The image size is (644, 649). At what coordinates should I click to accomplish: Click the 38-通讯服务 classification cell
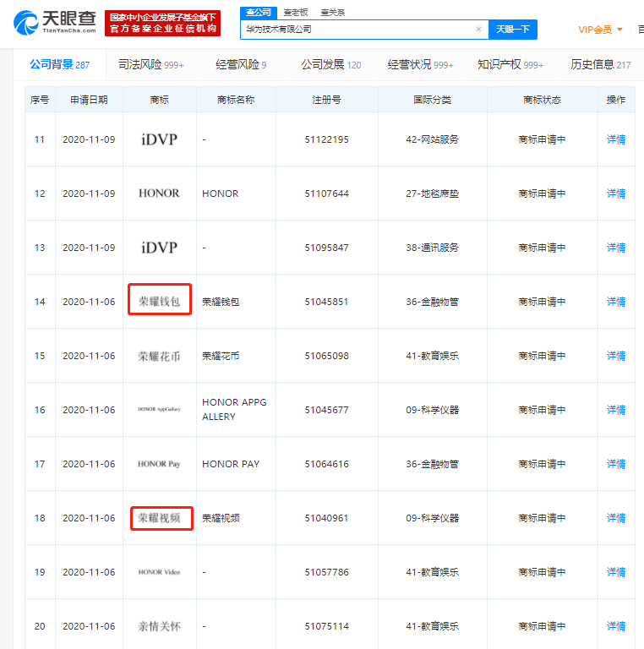[432, 248]
